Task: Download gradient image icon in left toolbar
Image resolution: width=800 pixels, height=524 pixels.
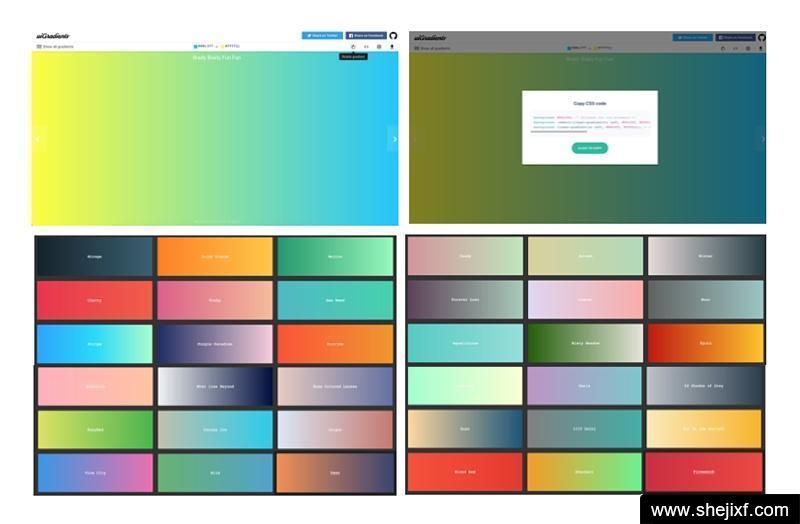Action: point(392,47)
